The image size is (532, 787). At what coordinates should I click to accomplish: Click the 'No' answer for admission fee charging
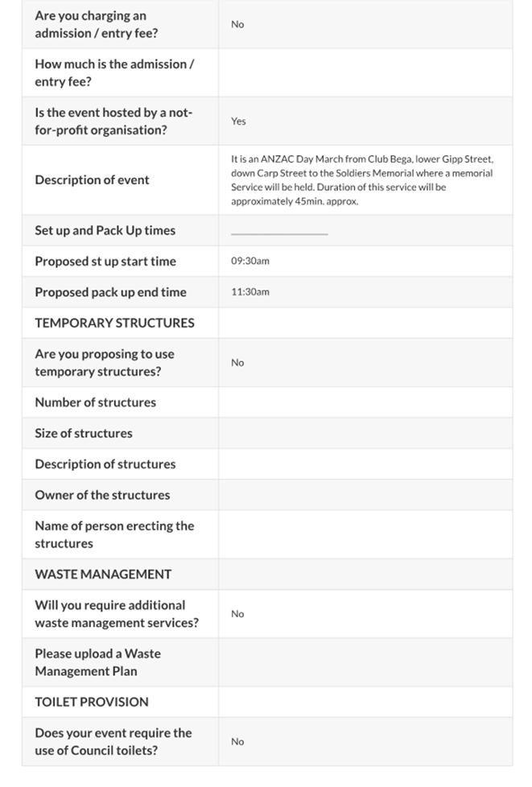point(237,24)
